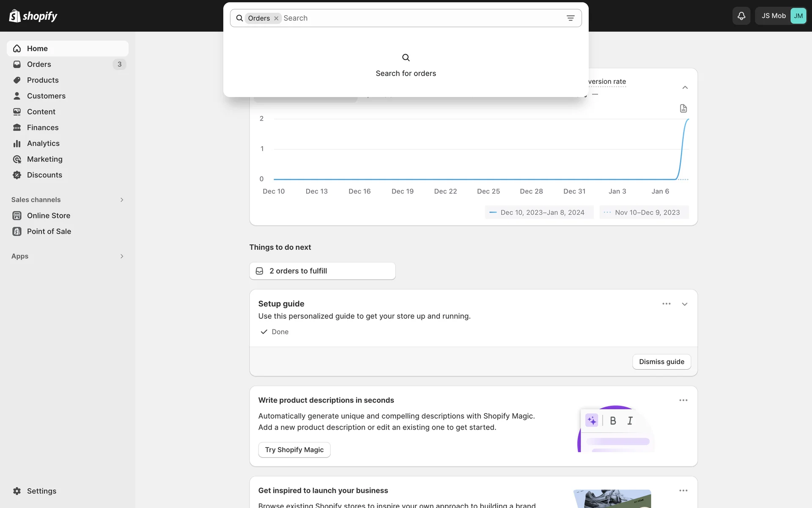Click the Shopify logo

coord(33,16)
